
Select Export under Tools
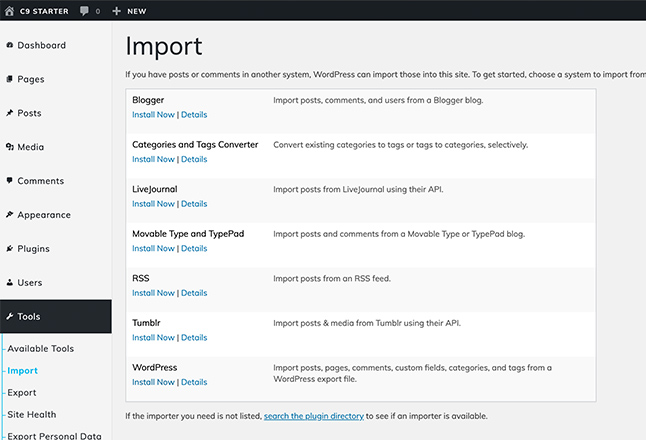(22, 393)
